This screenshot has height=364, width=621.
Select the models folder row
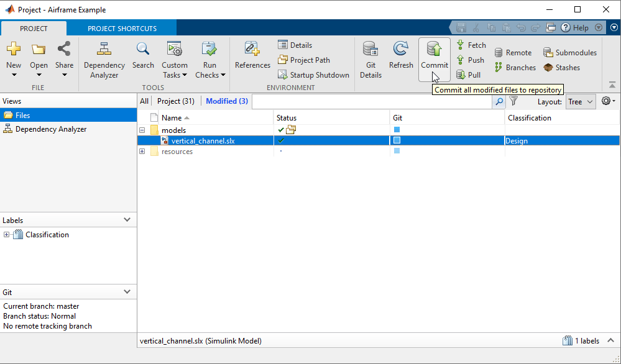point(379,130)
